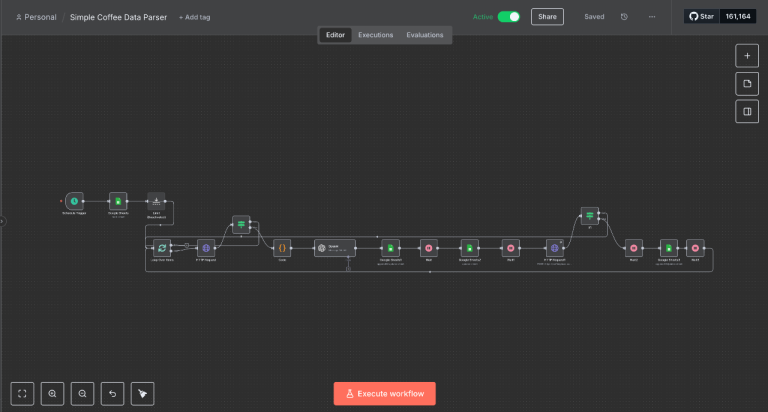768x412 pixels.
Task: Open the three-dots more options menu
Action: pyautogui.click(x=652, y=17)
